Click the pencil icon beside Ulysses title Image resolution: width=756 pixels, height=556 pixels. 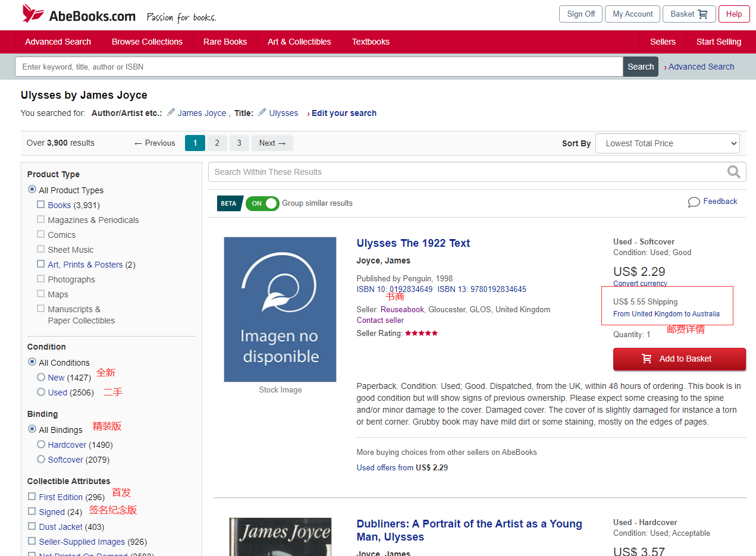(262, 112)
